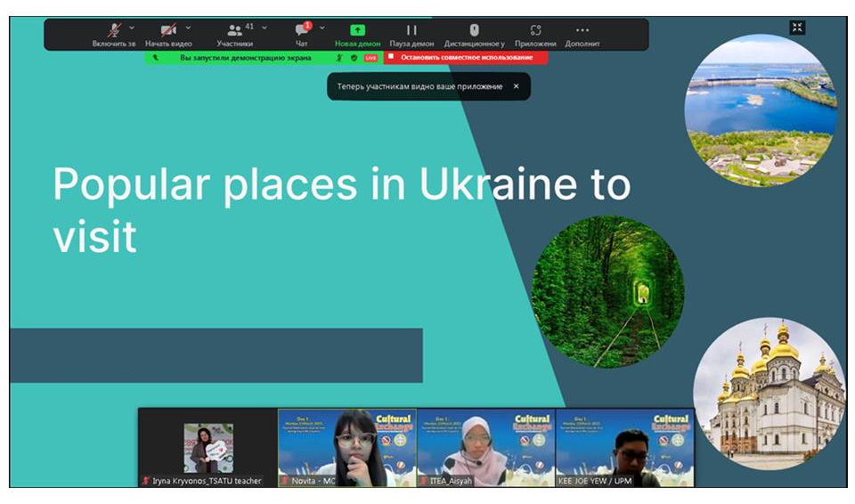Expand the participants options arrow
The image size is (855, 504).
[265, 28]
